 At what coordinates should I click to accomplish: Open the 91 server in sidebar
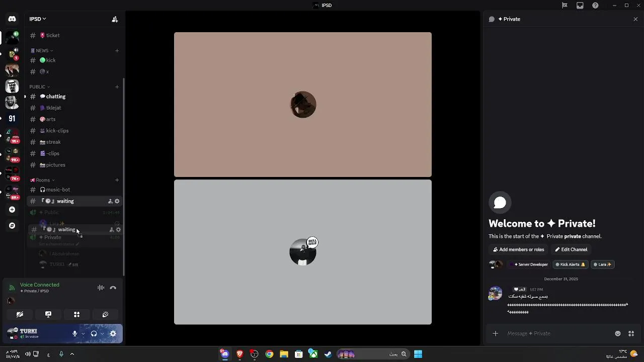point(12,119)
